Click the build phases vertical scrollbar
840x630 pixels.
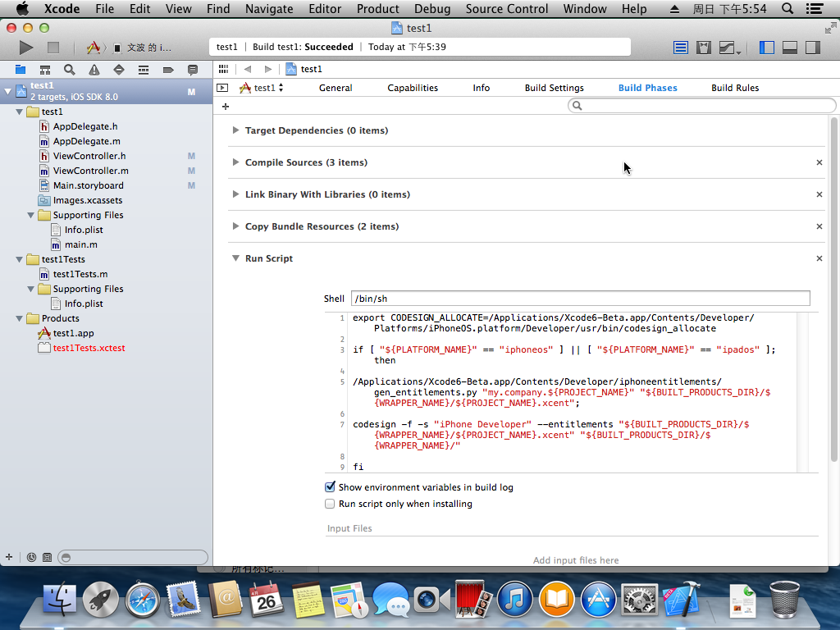(833, 290)
